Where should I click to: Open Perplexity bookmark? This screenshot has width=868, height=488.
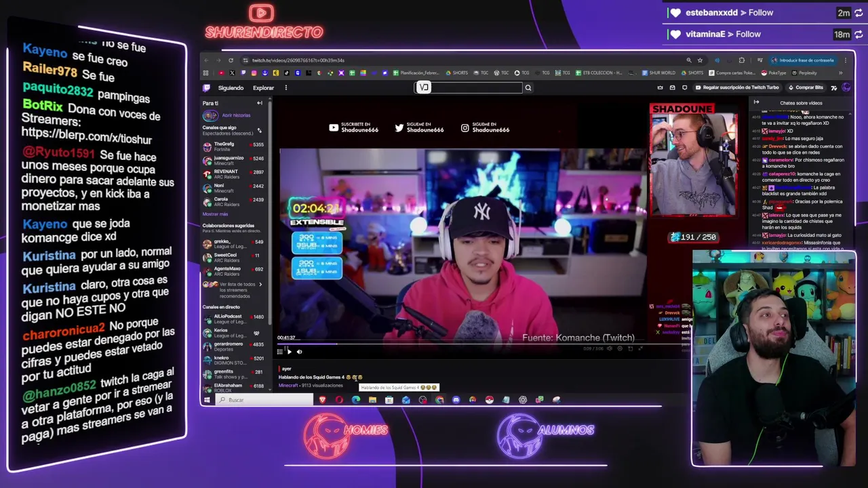point(804,73)
